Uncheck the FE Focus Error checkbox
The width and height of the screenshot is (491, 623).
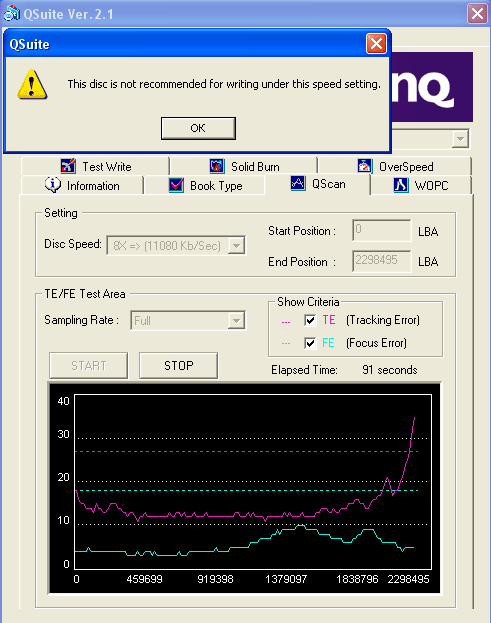coord(310,343)
